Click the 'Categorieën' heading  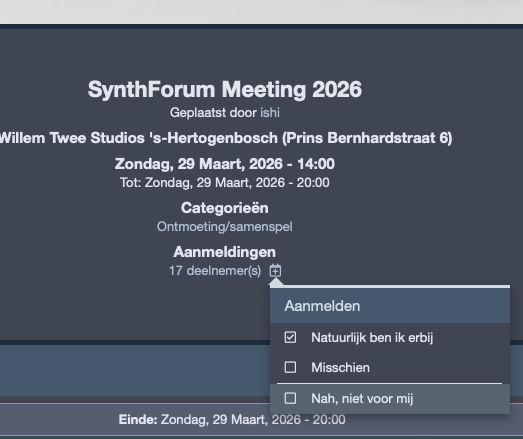click(224, 208)
